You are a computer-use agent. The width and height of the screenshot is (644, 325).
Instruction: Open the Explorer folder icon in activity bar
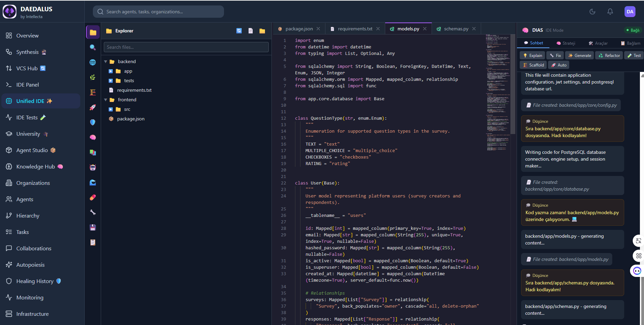tap(93, 32)
